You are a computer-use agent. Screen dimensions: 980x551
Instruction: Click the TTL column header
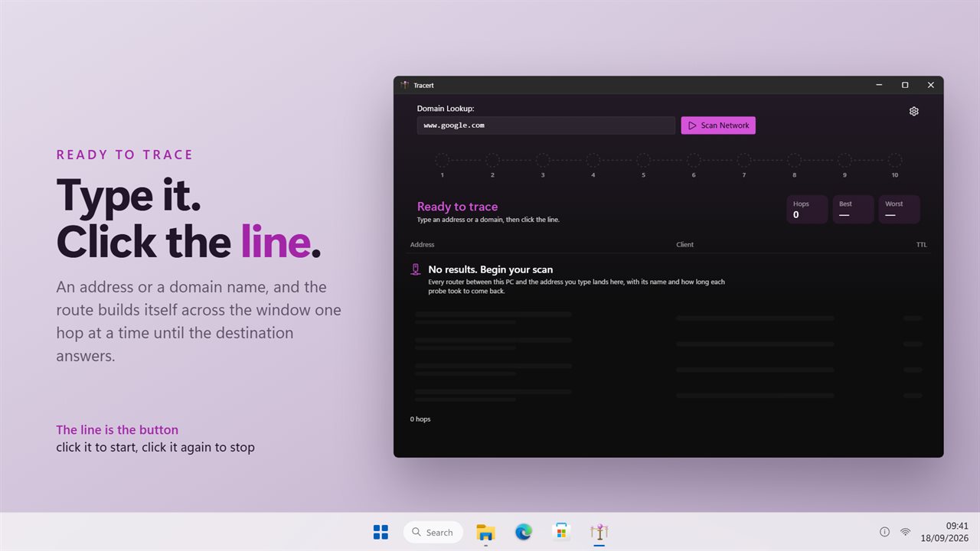(x=921, y=245)
